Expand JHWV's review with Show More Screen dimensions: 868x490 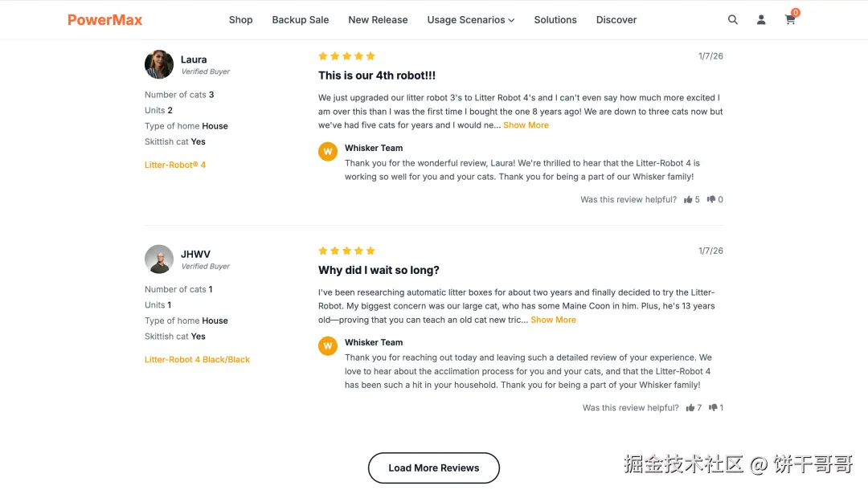click(x=553, y=320)
